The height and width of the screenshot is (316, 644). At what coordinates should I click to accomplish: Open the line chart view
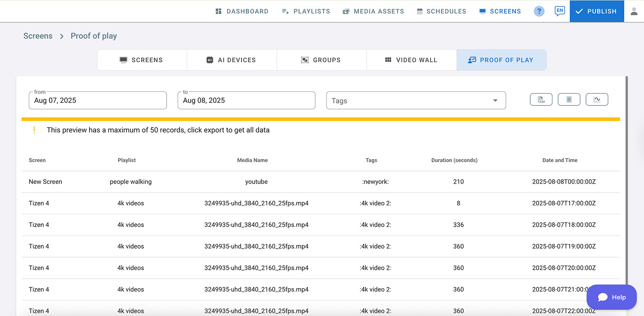click(597, 99)
